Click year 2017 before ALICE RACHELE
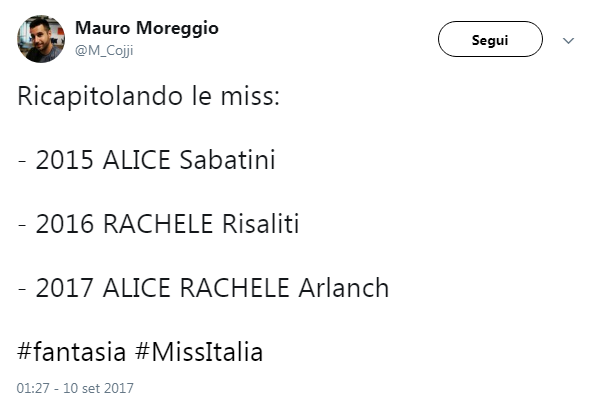600x403 pixels. (65, 288)
